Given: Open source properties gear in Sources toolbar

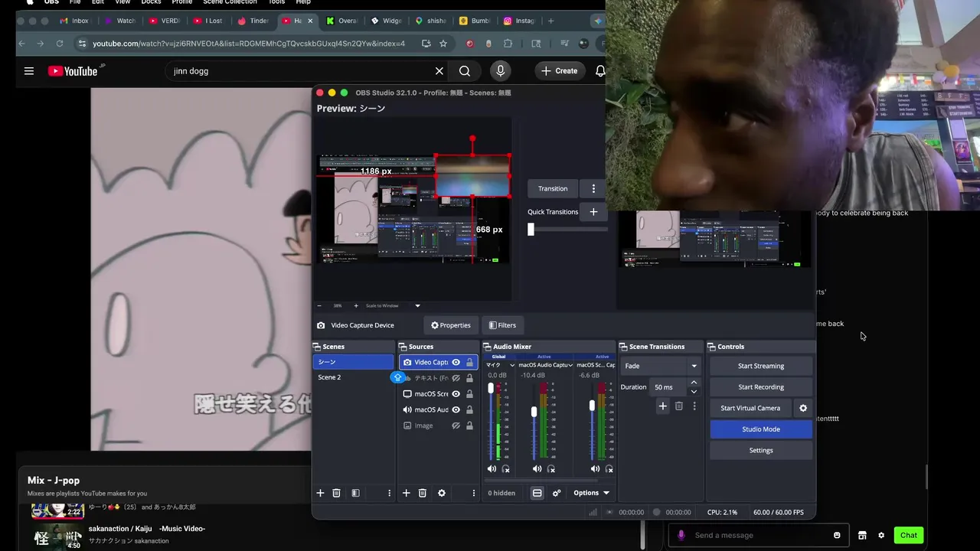Looking at the screenshot, I should pyautogui.click(x=442, y=493).
